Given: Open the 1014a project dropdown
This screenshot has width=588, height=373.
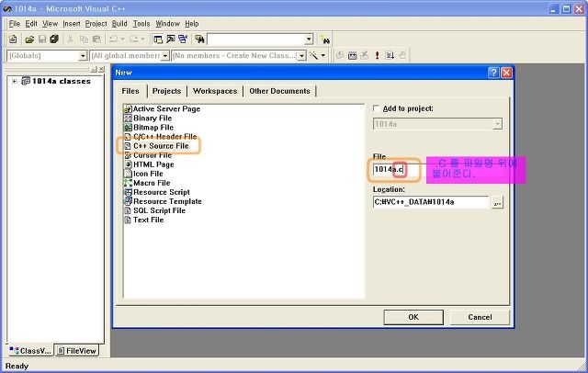Looking at the screenshot, I should [497, 124].
